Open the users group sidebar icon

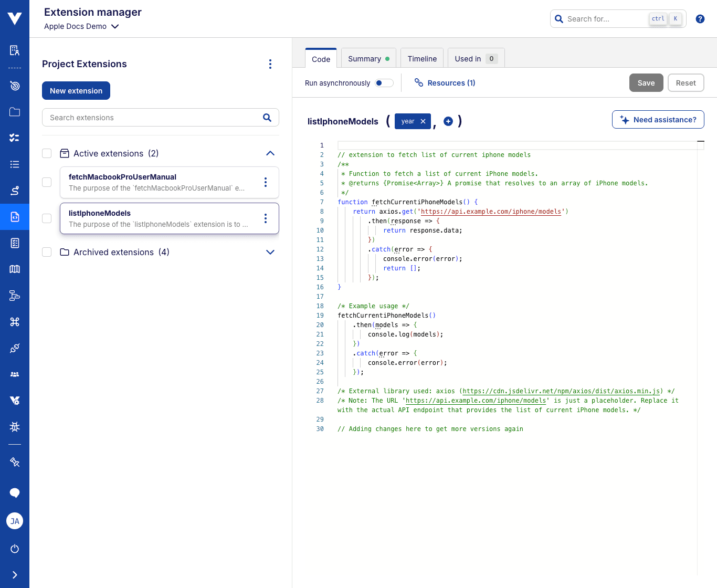[15, 374]
